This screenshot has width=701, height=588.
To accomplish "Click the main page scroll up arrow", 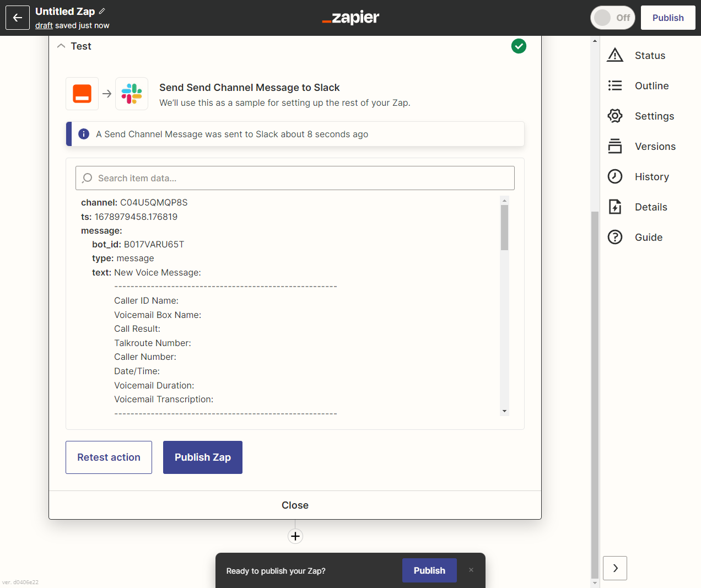I will 595,41.
